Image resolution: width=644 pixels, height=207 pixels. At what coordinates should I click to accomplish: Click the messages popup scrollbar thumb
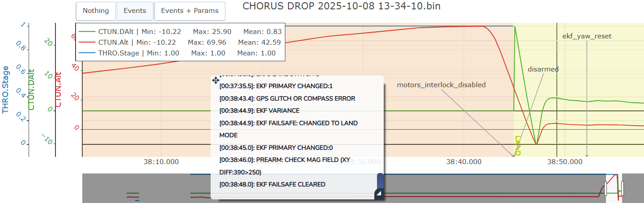380,181
